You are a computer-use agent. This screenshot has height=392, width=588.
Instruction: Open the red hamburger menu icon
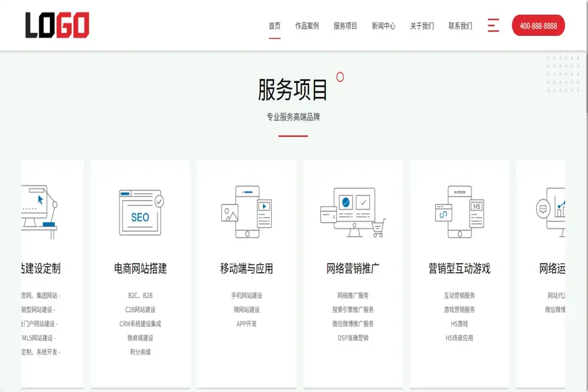(493, 25)
